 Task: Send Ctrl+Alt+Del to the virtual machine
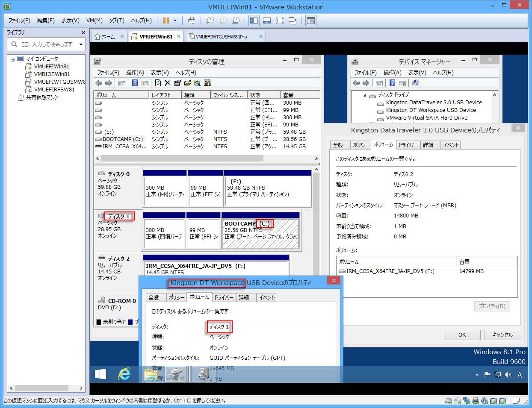(x=192, y=21)
